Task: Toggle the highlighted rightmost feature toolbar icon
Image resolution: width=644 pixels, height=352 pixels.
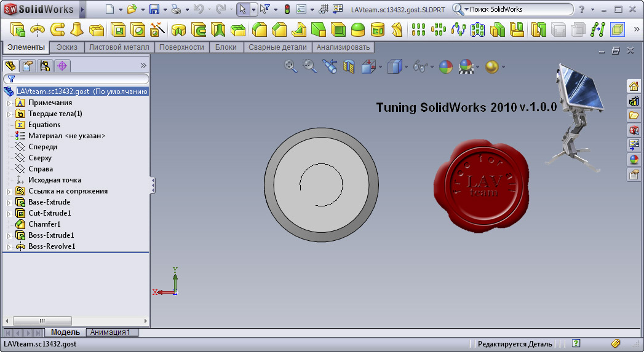Action: point(617,29)
